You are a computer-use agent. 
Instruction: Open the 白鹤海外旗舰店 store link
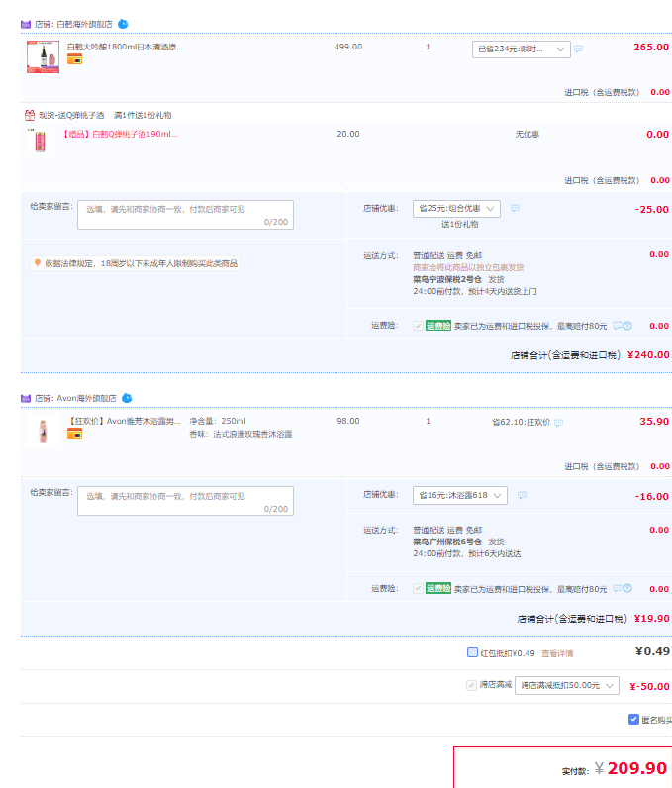[x=84, y=24]
